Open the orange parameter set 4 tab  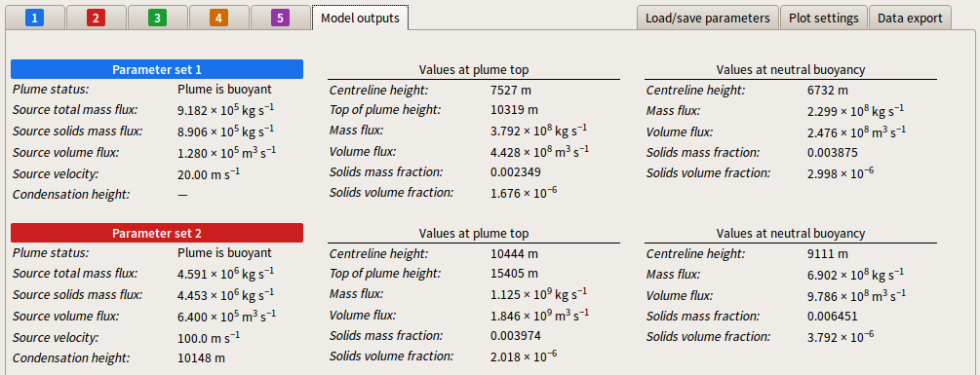click(218, 19)
